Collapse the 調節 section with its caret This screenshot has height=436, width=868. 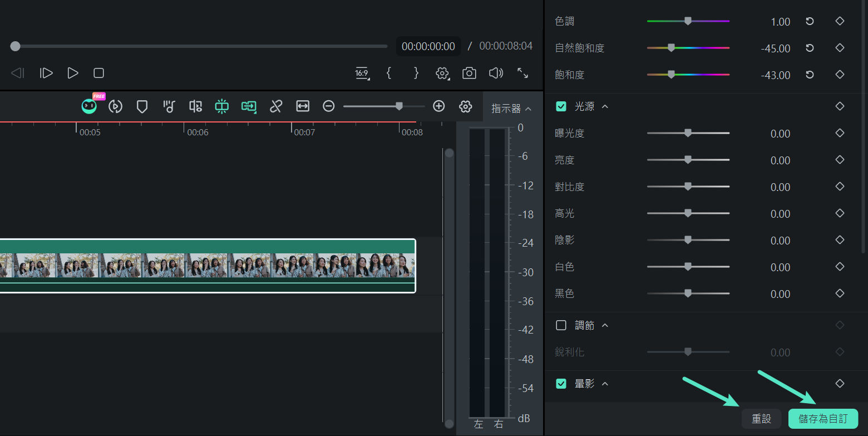[605, 325]
